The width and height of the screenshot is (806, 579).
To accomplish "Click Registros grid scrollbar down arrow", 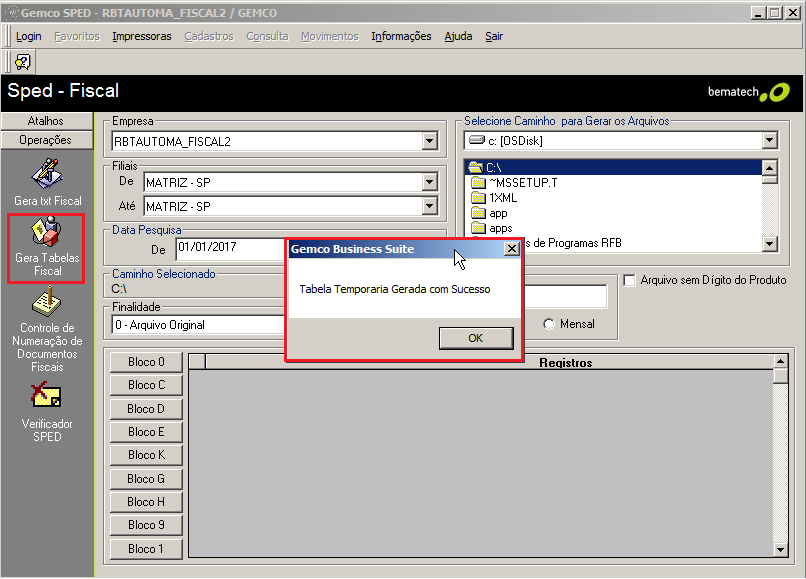I will (x=780, y=550).
